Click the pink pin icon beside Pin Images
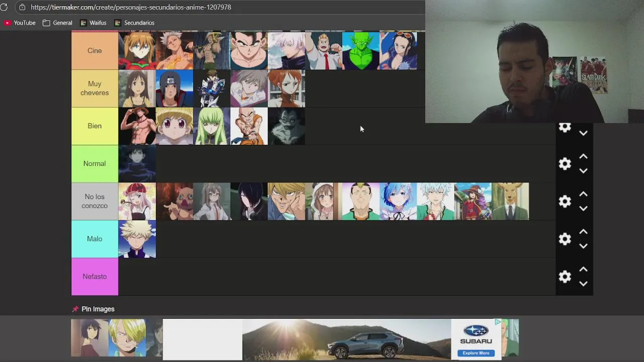 tap(75, 309)
